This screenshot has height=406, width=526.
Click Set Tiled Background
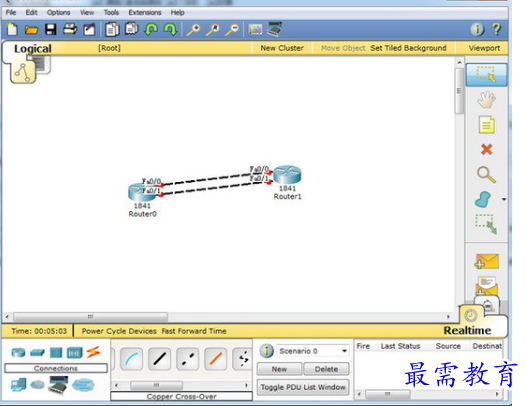pos(408,48)
